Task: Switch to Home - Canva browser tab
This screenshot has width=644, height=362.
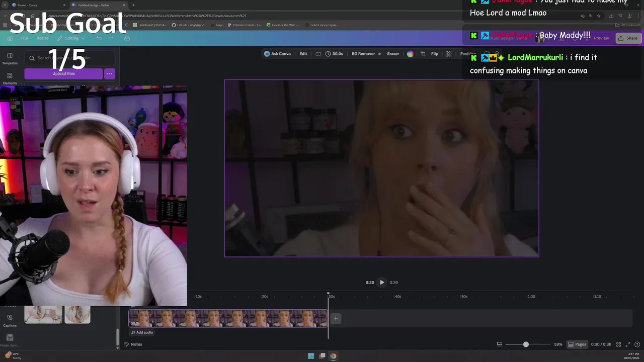Action: 39,5
